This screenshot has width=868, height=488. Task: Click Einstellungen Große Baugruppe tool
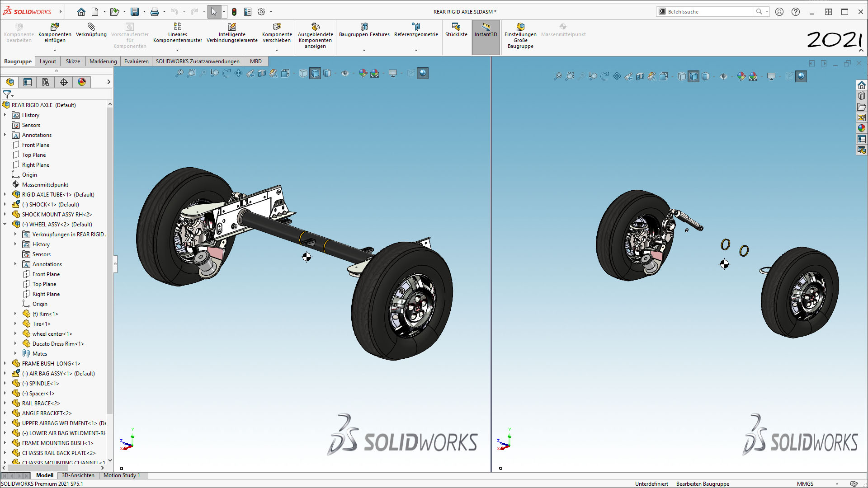tap(520, 36)
